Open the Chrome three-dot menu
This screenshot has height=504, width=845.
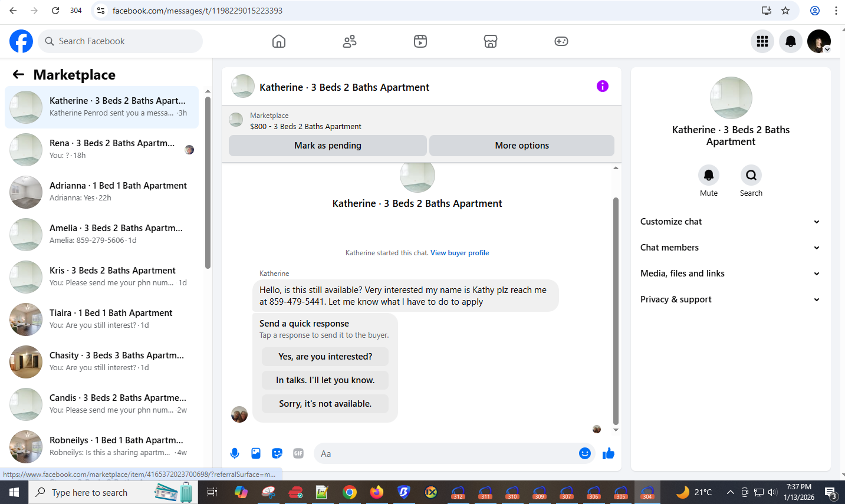tap(836, 11)
